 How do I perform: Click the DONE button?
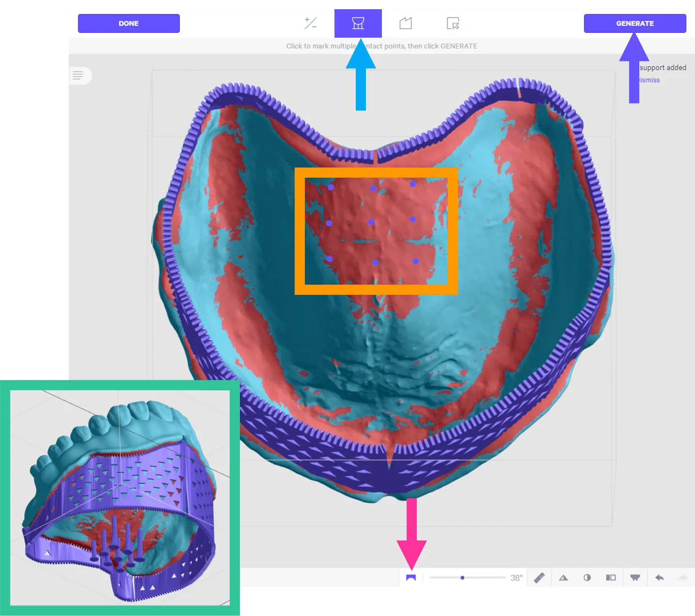pyautogui.click(x=129, y=23)
